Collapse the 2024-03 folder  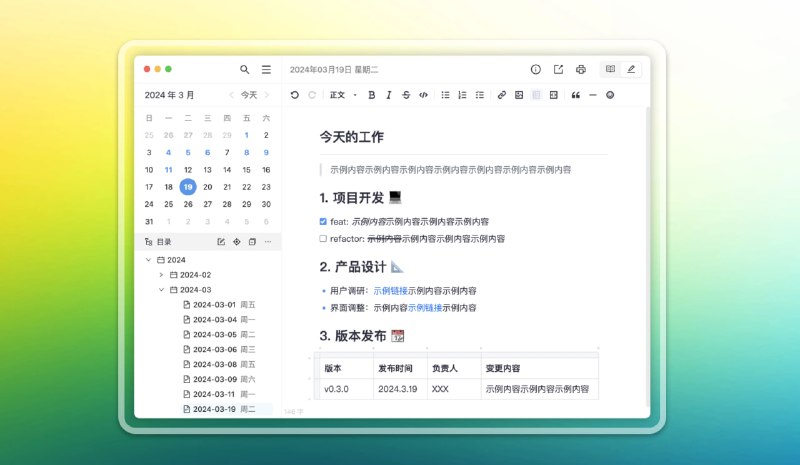(x=161, y=290)
